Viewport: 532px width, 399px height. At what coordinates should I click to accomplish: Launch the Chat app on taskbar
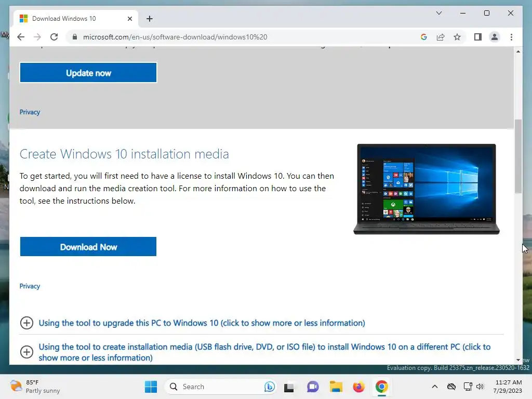(x=313, y=387)
